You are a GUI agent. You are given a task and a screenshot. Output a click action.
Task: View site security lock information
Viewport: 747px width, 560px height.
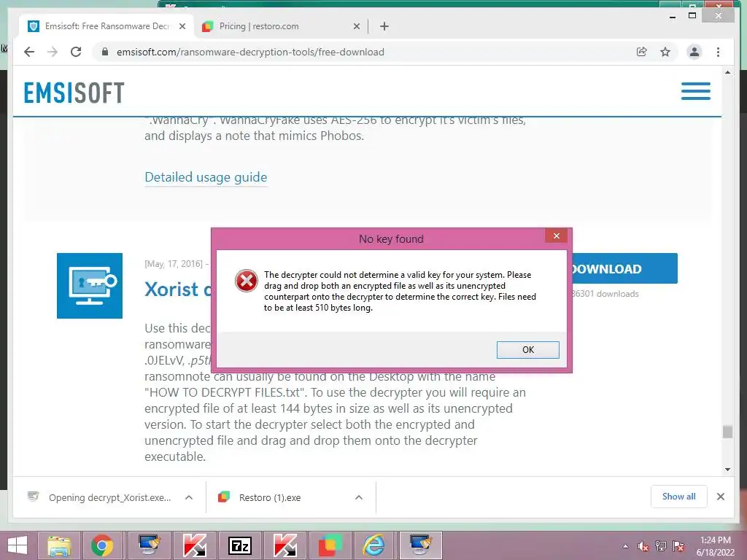pos(105,52)
